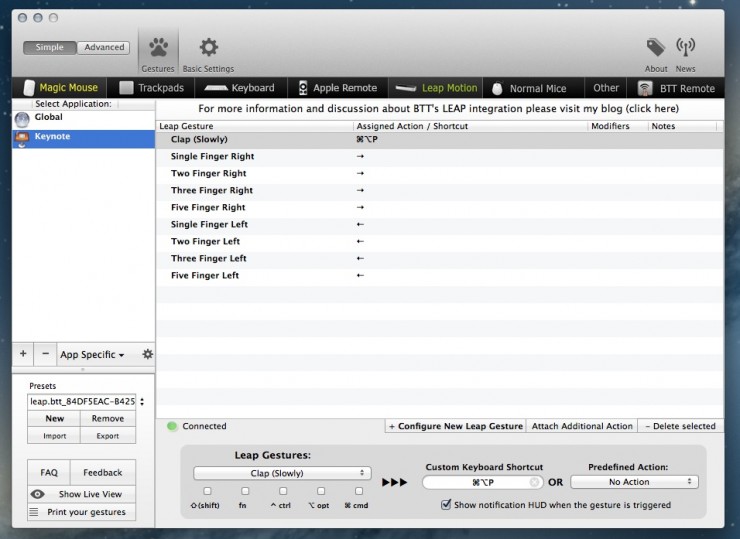Image resolution: width=740 pixels, height=539 pixels.
Task: Click the Remove preset button
Action: click(108, 419)
